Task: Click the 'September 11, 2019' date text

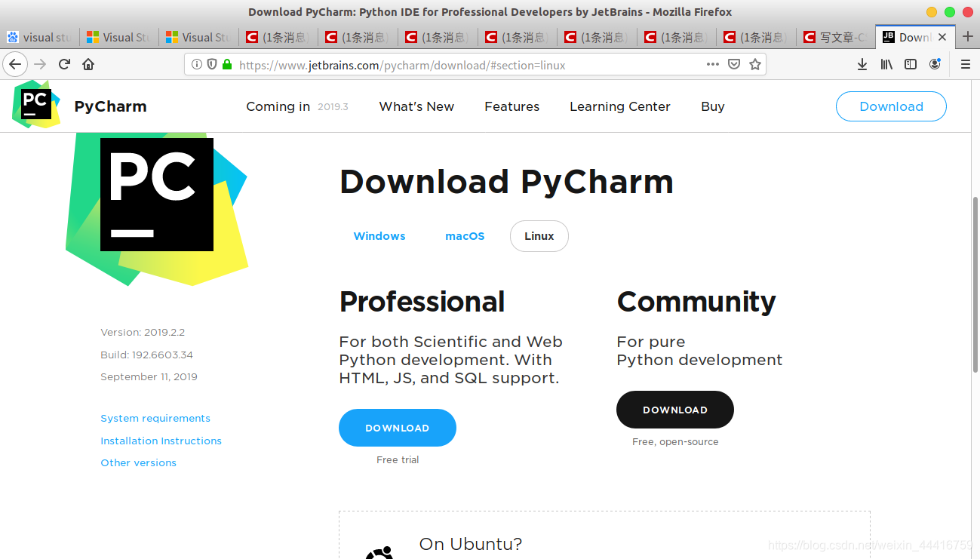Action: (149, 376)
